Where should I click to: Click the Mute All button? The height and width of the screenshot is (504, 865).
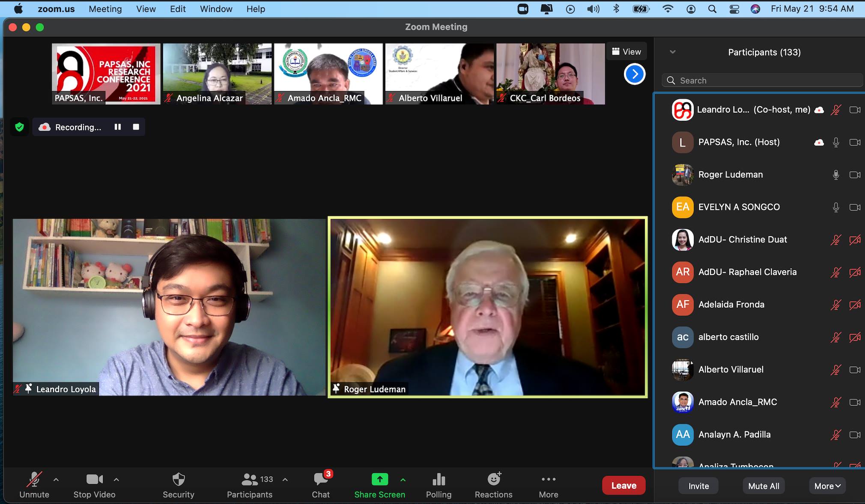point(764,486)
